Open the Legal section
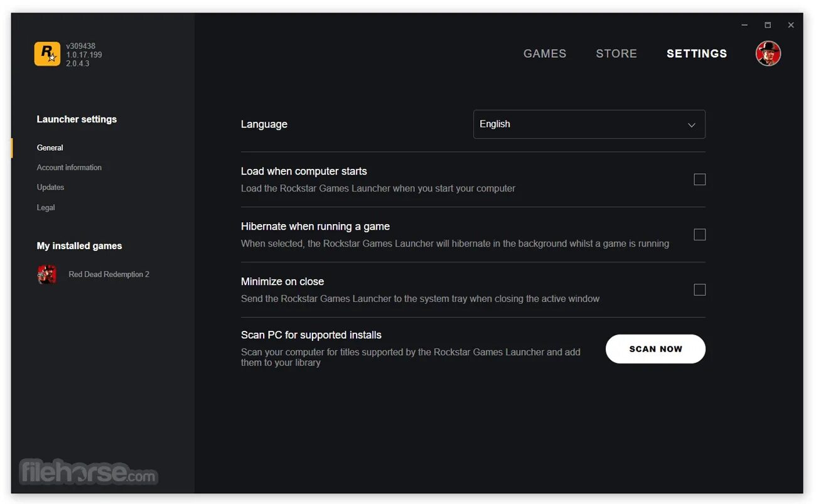 pos(46,208)
